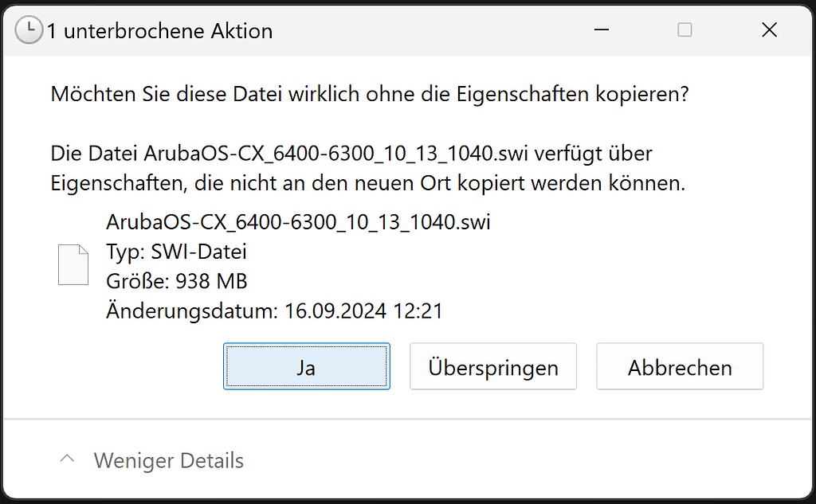Collapse details with the upward chevron
The height and width of the screenshot is (504, 816).
point(67,459)
